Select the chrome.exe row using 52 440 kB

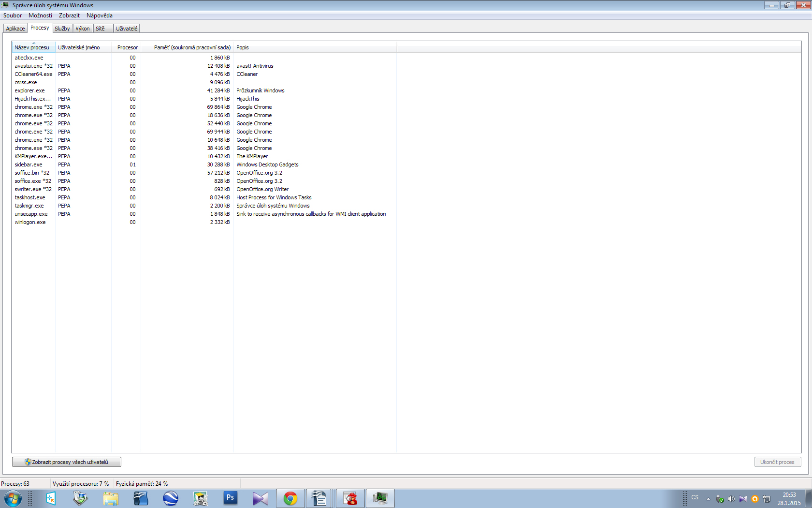[x=204, y=123]
